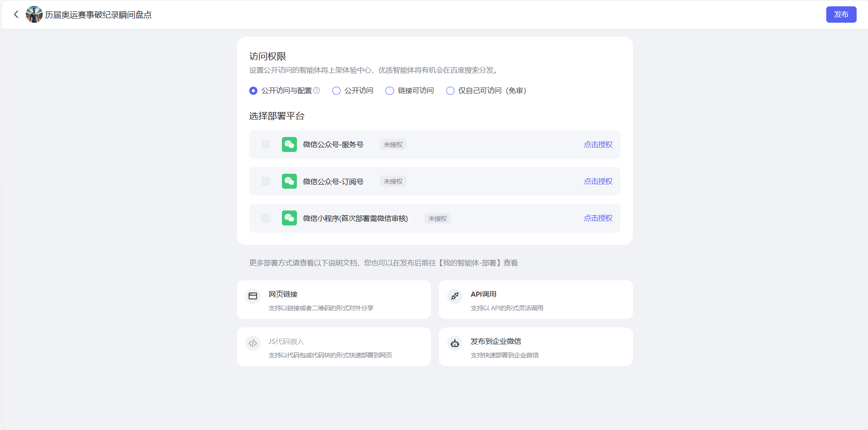Click 点击授权 for 微信小程序

click(x=598, y=218)
